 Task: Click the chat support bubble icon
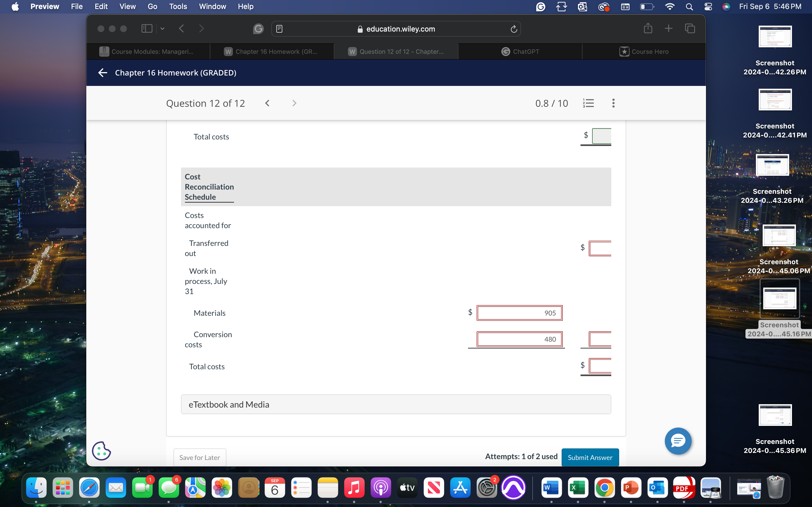pos(678,441)
